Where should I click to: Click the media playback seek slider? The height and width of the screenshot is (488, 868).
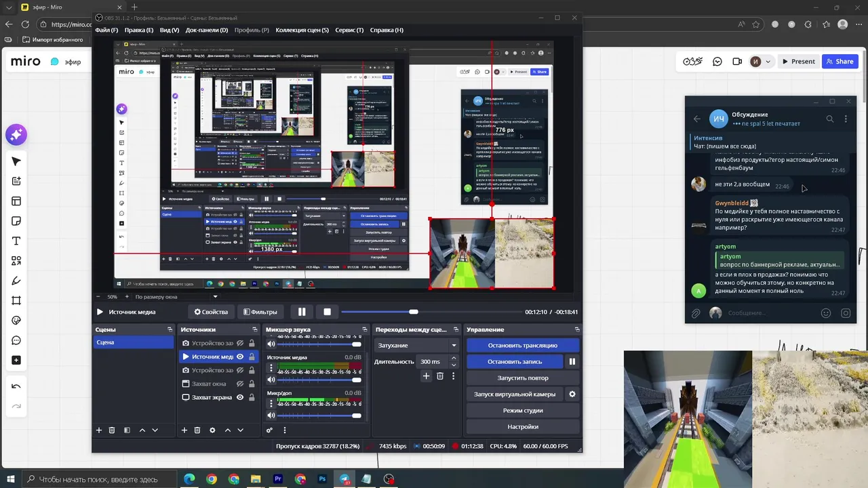(x=431, y=312)
